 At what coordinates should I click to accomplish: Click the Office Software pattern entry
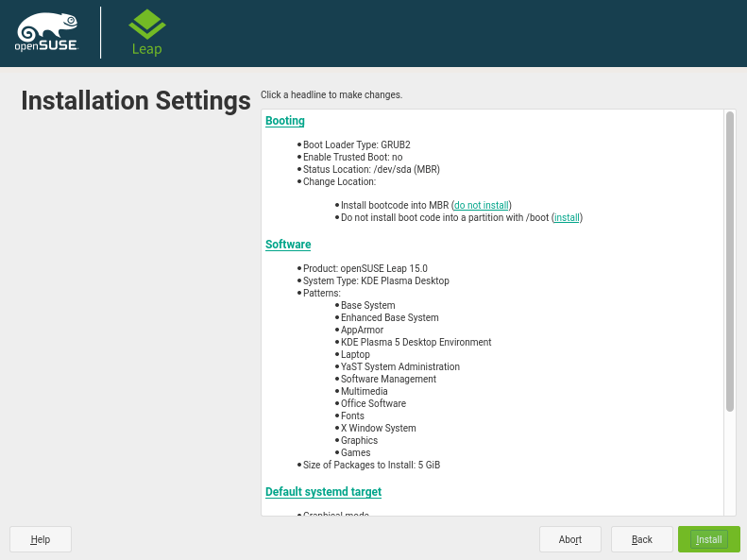(373, 403)
